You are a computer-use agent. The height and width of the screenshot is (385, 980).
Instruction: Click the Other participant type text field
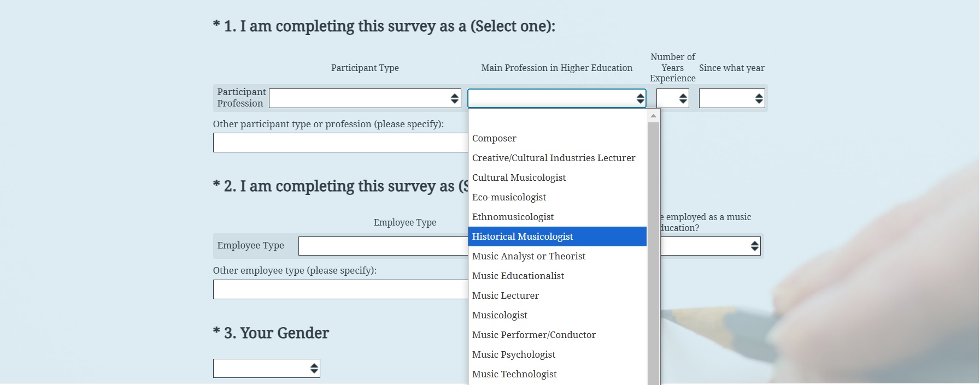(x=340, y=143)
